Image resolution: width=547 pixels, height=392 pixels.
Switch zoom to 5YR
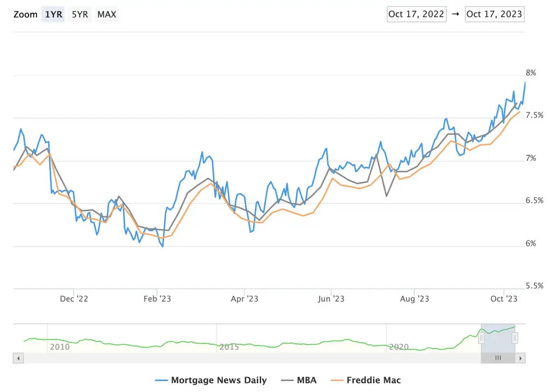click(80, 14)
